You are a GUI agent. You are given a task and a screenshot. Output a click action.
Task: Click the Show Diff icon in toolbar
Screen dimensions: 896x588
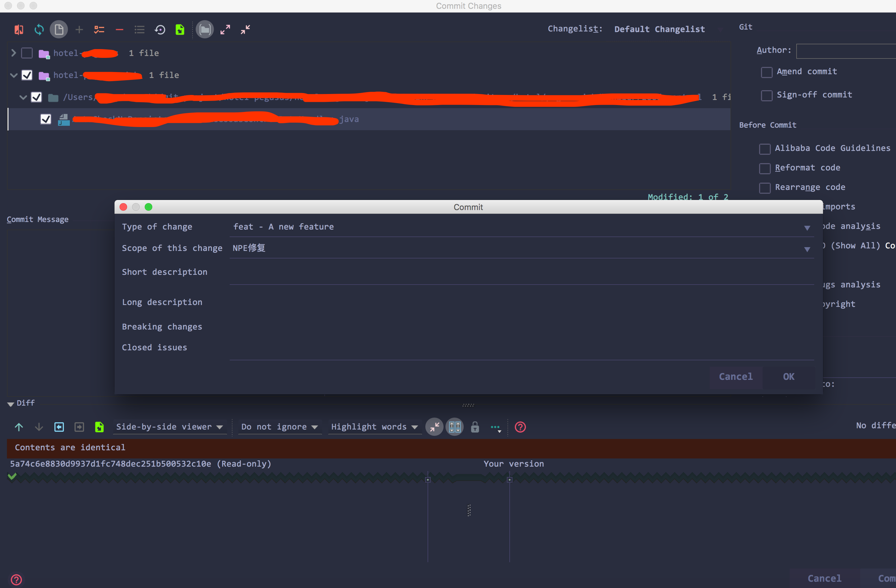click(19, 29)
